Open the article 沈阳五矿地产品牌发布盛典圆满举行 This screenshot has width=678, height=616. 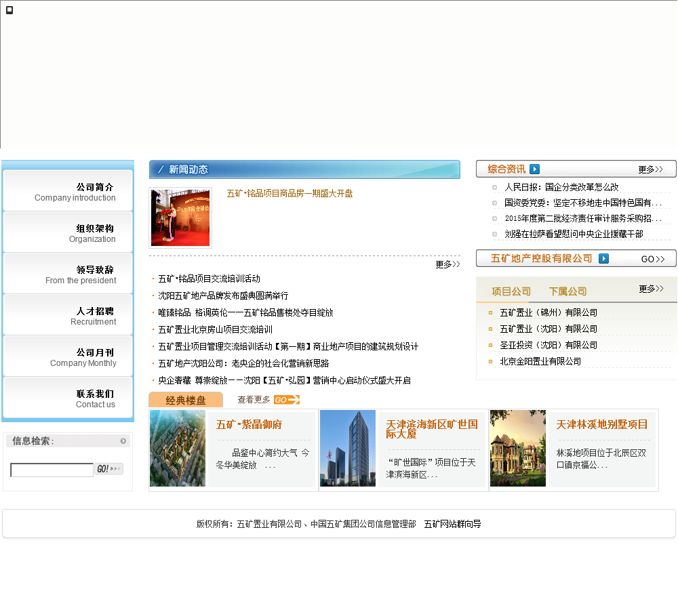click(223, 295)
